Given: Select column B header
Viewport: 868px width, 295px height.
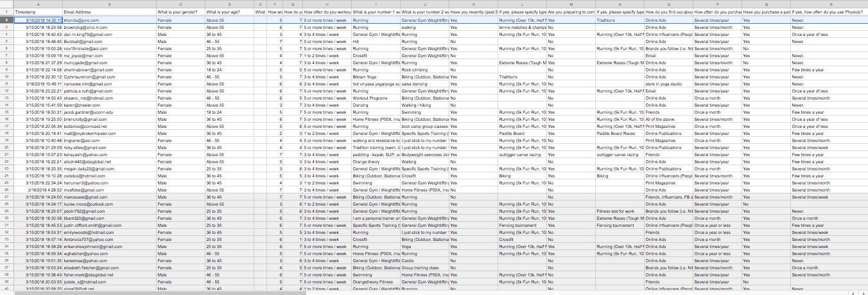Looking at the screenshot, I should click(x=108, y=4).
